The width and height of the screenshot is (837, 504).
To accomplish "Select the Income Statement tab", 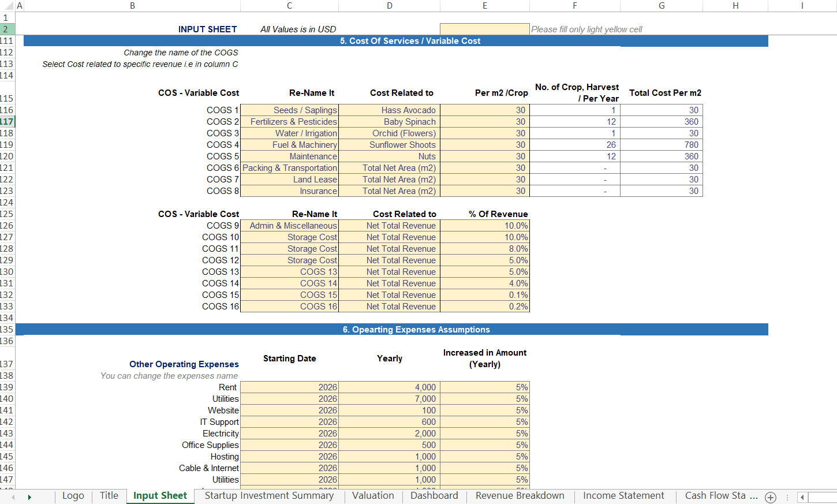I will pyautogui.click(x=623, y=496).
